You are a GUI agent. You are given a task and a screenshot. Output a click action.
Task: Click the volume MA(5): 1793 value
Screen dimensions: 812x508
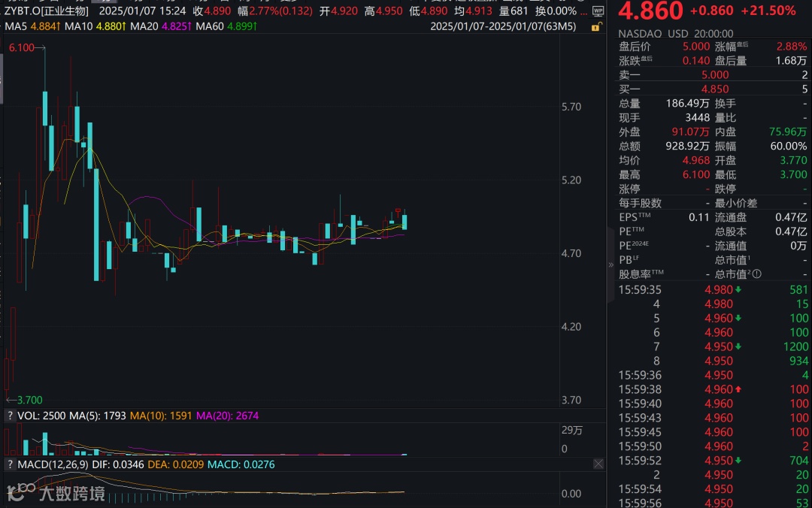point(97,416)
